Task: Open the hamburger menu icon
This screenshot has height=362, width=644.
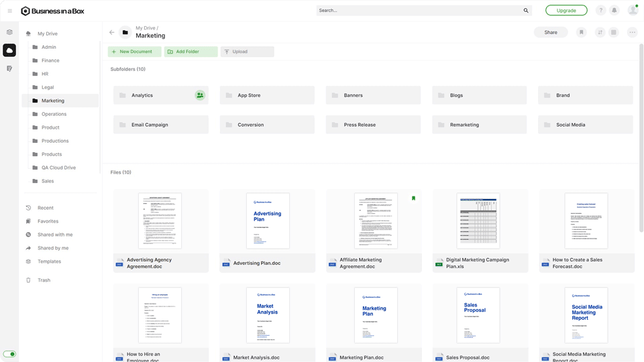Action: tap(10, 11)
